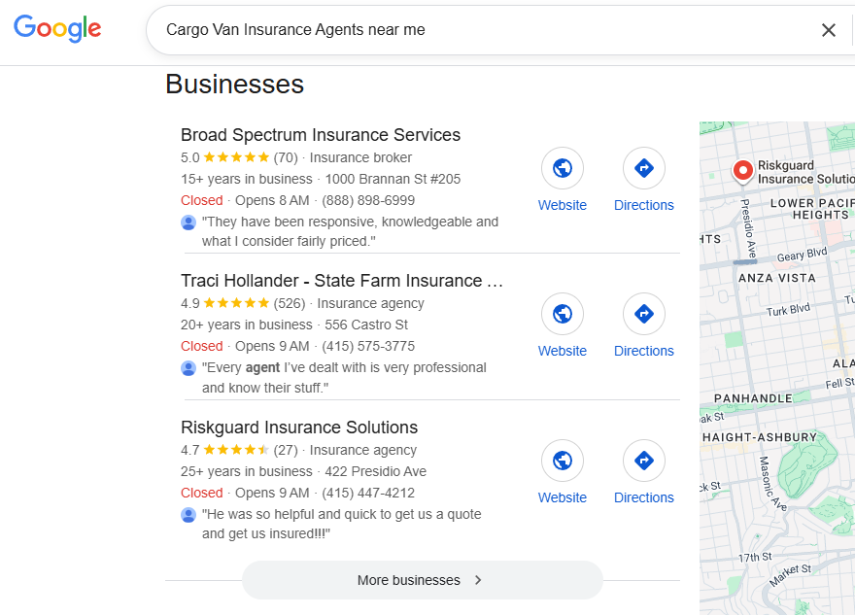Clear the search box with the X icon
The height and width of the screenshot is (616, 855).
tap(829, 30)
